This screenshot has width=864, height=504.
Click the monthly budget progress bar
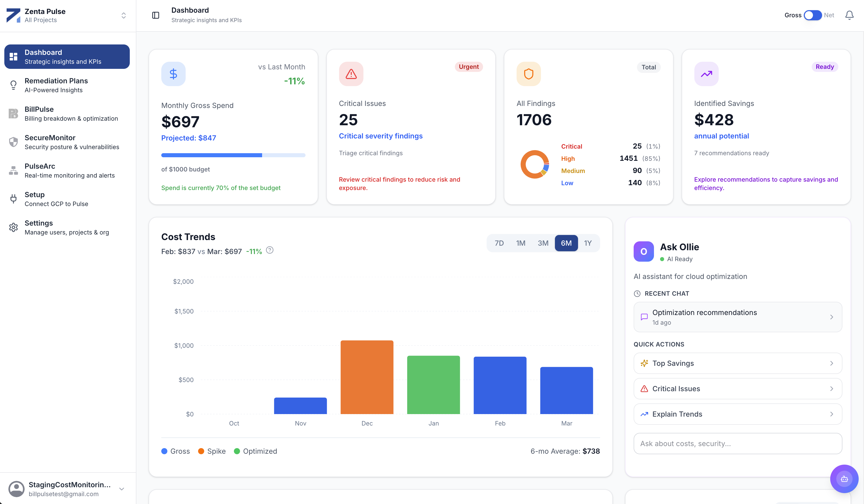pos(233,155)
